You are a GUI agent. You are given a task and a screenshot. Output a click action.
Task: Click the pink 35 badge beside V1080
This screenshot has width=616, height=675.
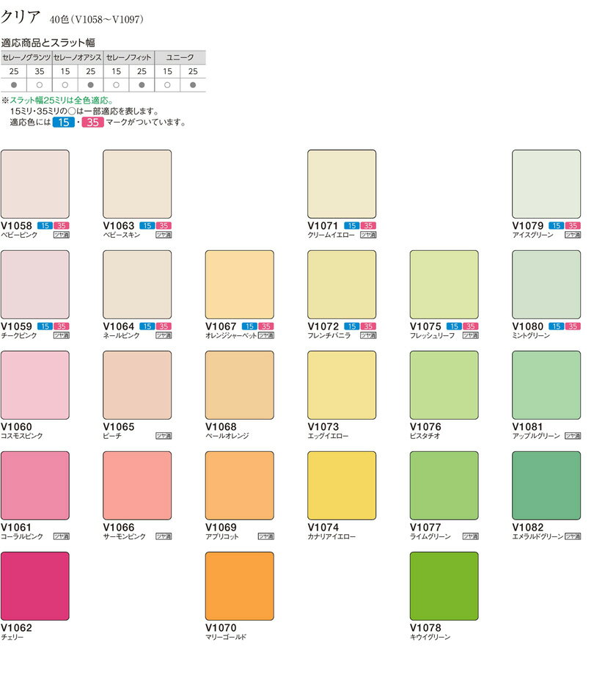[x=573, y=326]
